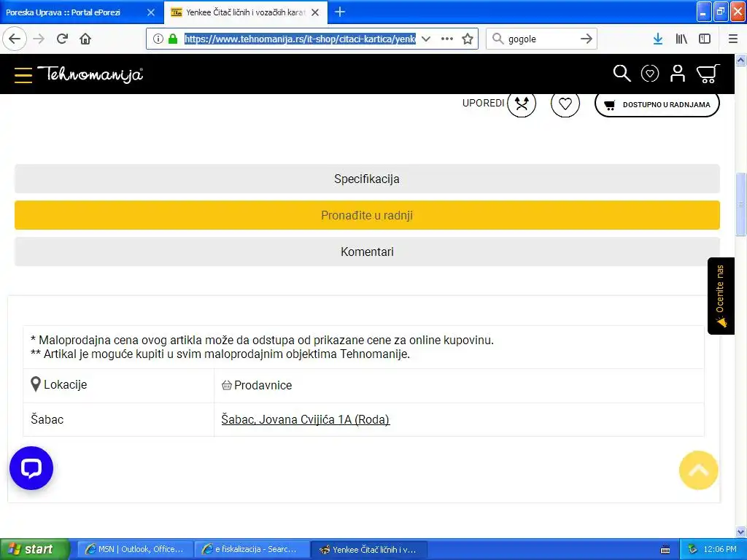This screenshot has width=747, height=560.
Task: Click the browser forward arrow
Action: coord(39,39)
